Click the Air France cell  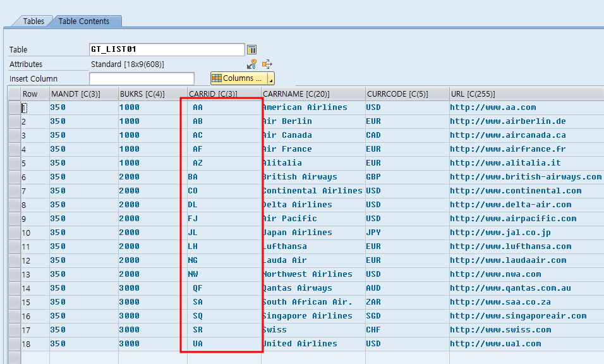(313, 149)
